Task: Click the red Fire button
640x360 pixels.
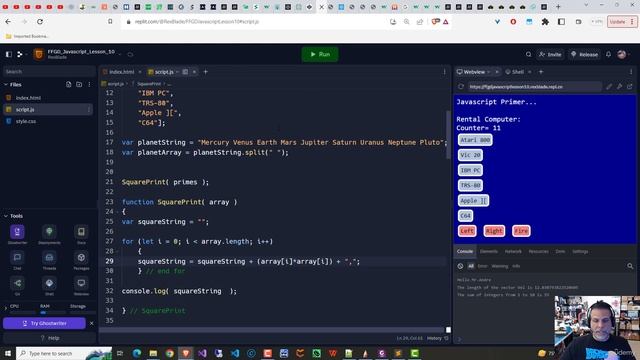Action: (521, 231)
